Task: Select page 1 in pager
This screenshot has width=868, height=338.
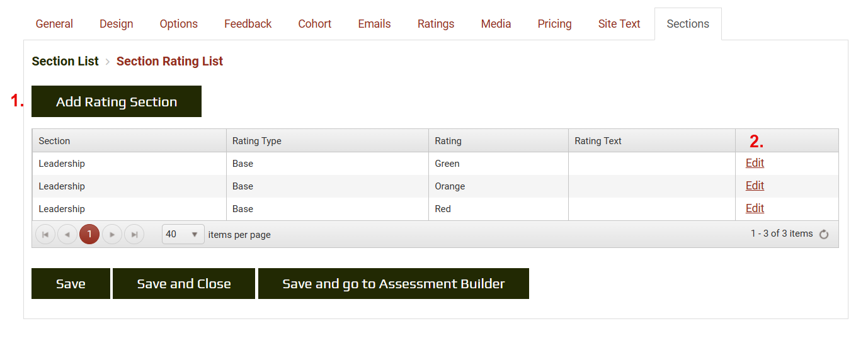Action: point(89,234)
